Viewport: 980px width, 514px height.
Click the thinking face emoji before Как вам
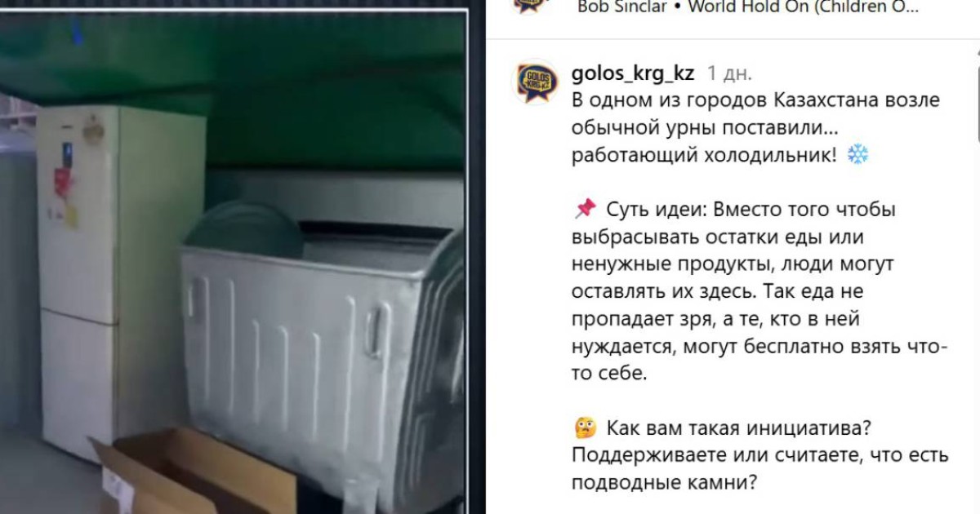pos(585,428)
